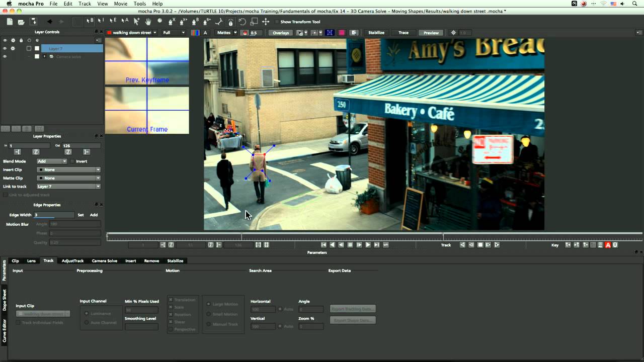644x362 pixels.
Task: Open the Tools menu
Action: click(140, 4)
